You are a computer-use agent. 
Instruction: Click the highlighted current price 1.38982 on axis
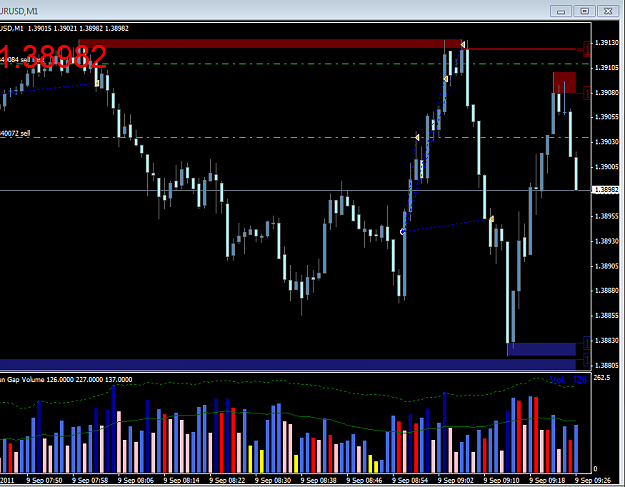tap(607, 190)
